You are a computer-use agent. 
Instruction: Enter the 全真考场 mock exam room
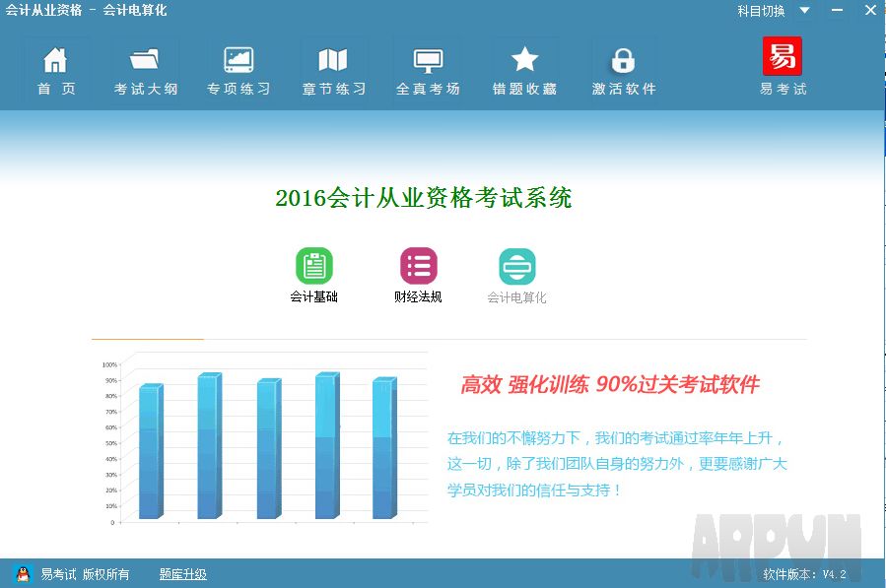point(428,69)
